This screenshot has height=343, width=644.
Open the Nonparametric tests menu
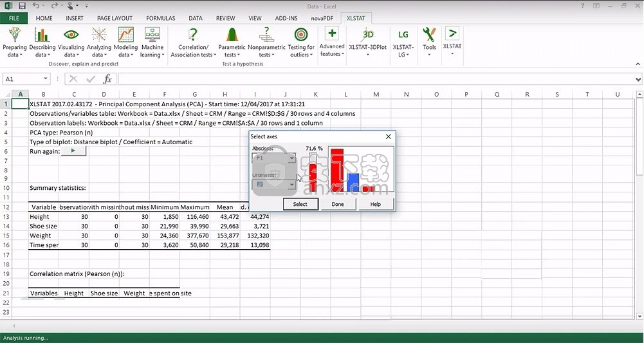tap(266, 42)
